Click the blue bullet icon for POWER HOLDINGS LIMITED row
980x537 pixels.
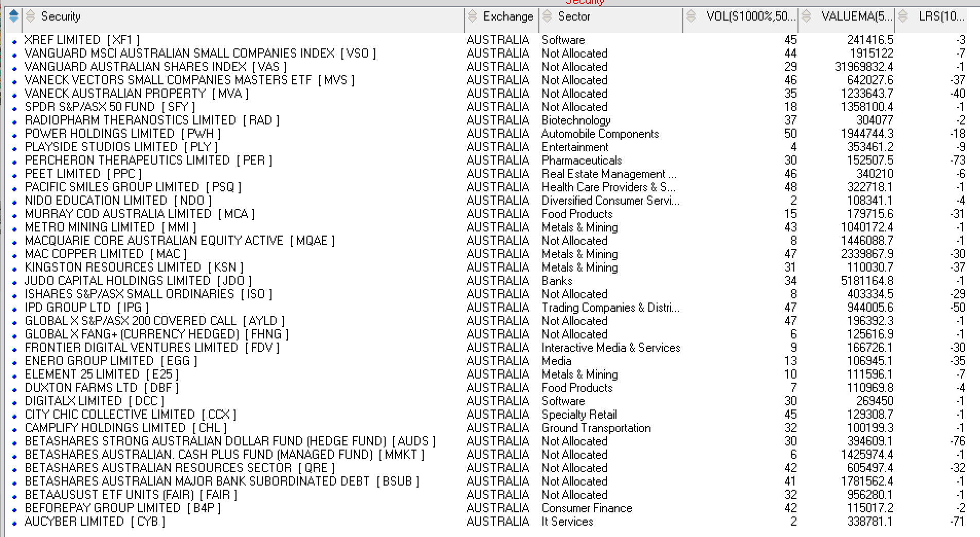(x=14, y=136)
